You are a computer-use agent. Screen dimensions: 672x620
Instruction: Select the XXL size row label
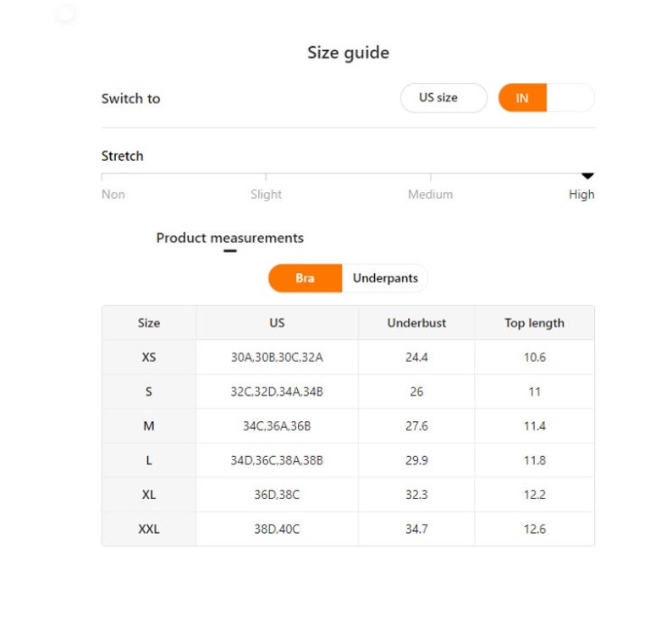click(x=149, y=529)
